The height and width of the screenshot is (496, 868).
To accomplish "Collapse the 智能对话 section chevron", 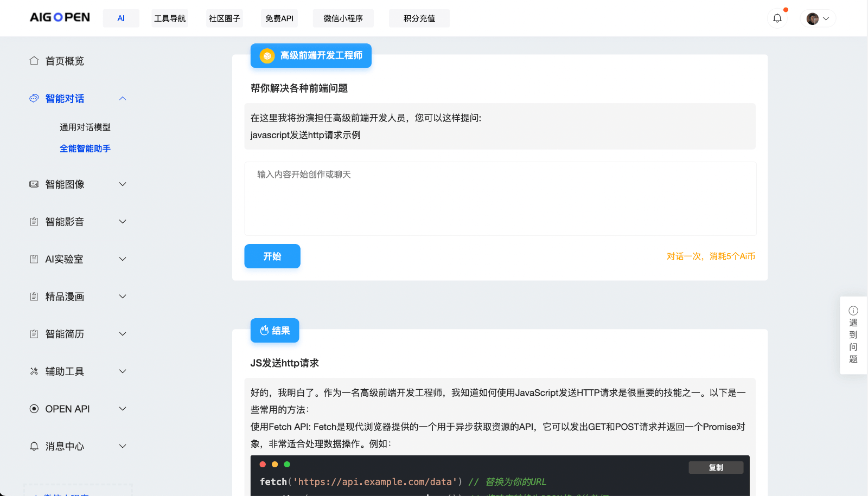I will [123, 98].
